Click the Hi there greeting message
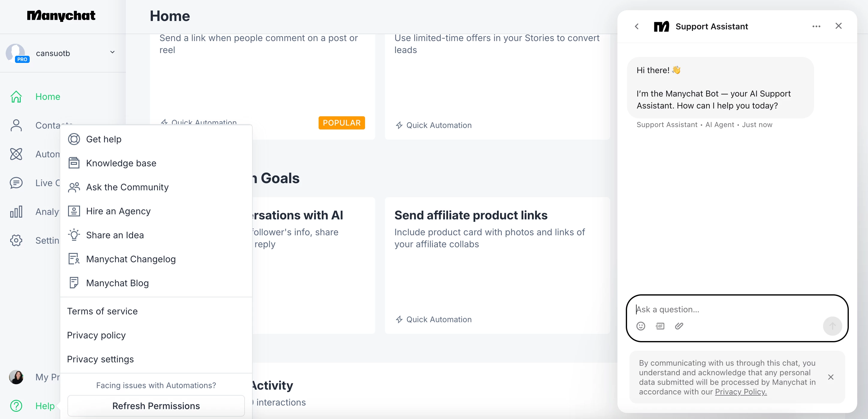Viewport: 868px width, 419px height. 721,88
